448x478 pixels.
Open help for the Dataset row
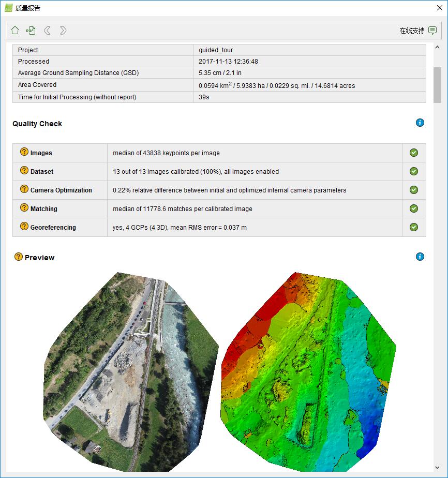coord(24,171)
